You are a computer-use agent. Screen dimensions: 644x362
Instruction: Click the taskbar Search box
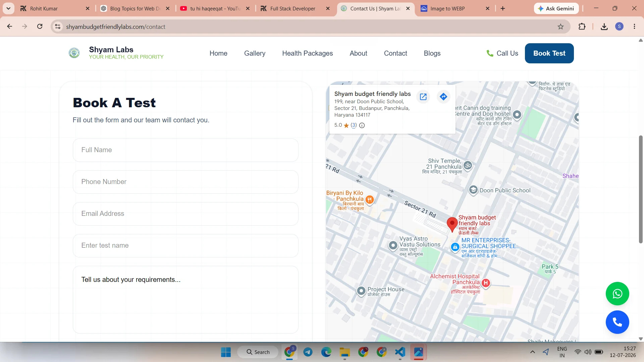(x=258, y=352)
